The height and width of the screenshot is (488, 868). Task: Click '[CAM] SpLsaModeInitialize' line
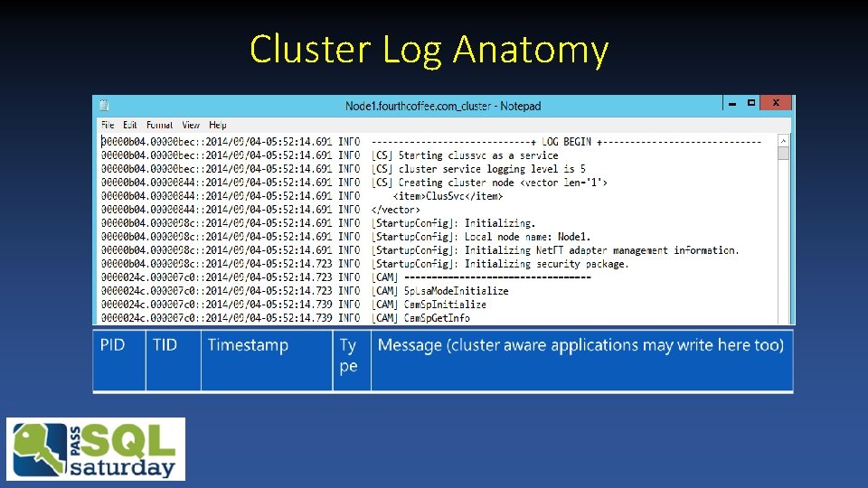tap(305, 291)
